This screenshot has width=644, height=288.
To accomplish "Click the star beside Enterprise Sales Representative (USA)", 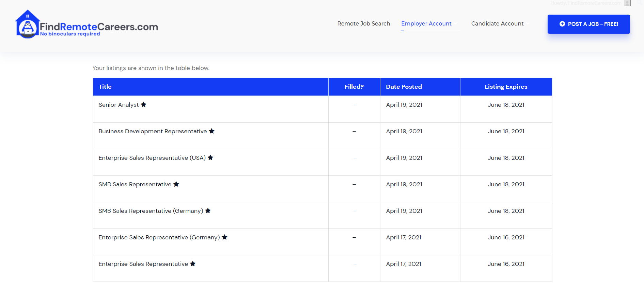I will point(210,157).
